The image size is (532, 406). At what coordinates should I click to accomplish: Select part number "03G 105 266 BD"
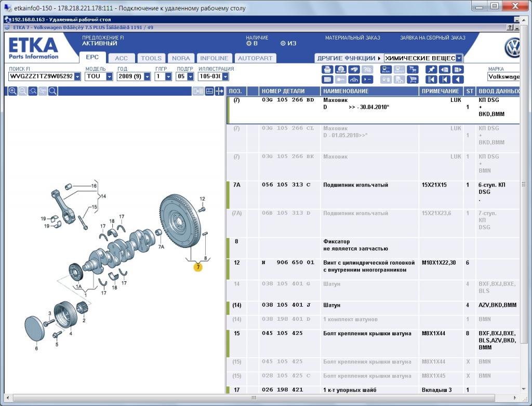pos(288,100)
